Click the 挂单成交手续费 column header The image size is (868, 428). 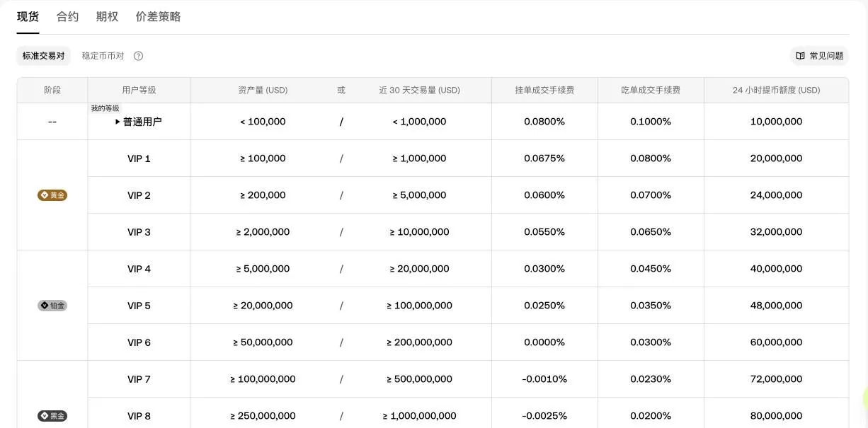pos(544,91)
